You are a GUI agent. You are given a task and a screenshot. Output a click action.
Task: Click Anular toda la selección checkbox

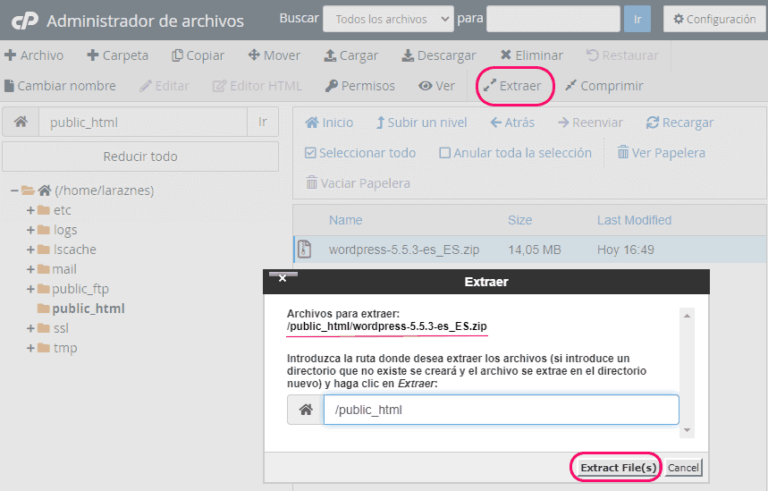point(445,153)
